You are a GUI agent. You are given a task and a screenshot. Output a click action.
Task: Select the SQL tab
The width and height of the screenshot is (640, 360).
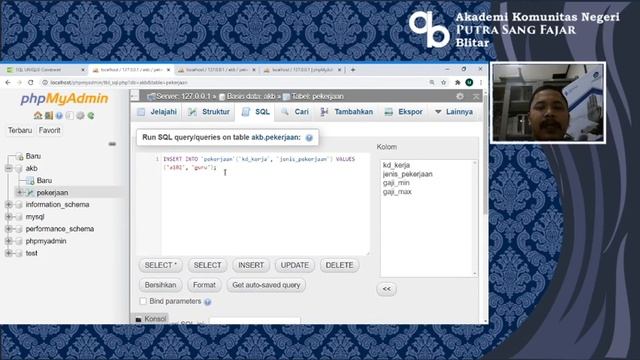(x=256, y=112)
